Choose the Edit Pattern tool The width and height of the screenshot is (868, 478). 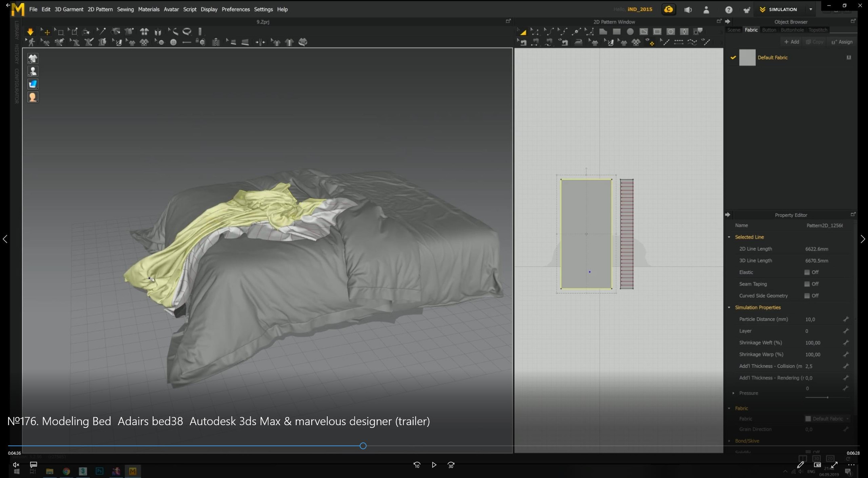pyautogui.click(x=535, y=31)
